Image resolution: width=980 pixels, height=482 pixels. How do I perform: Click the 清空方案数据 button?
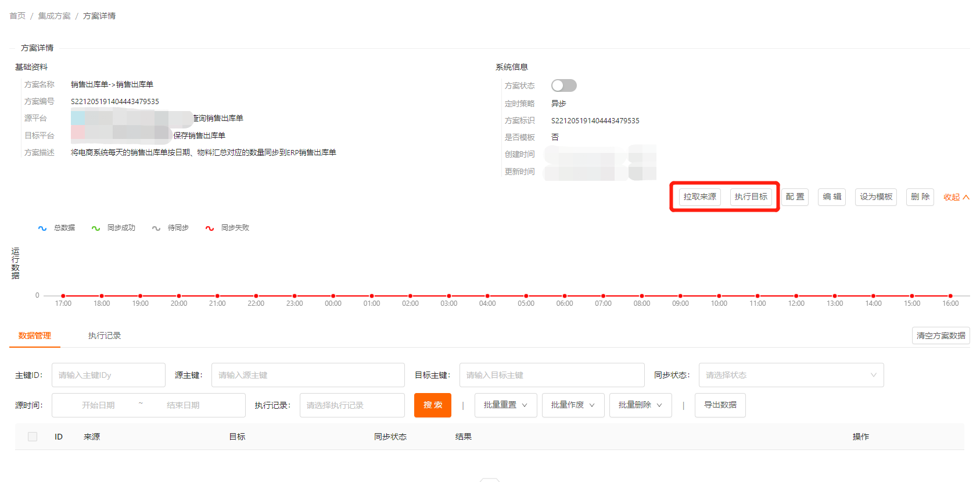(940, 335)
